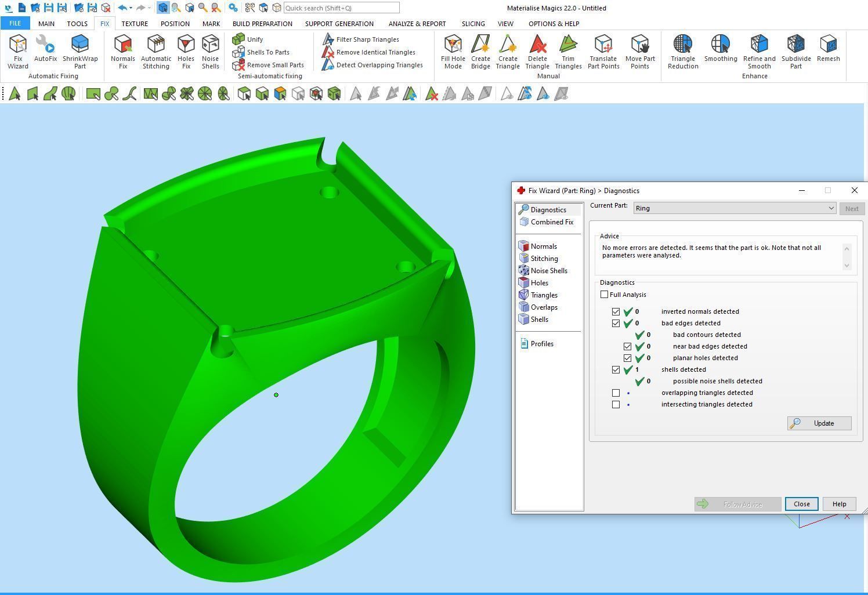Open the redo history dropdown arrow
This screenshot has width=868, height=595.
click(150, 8)
